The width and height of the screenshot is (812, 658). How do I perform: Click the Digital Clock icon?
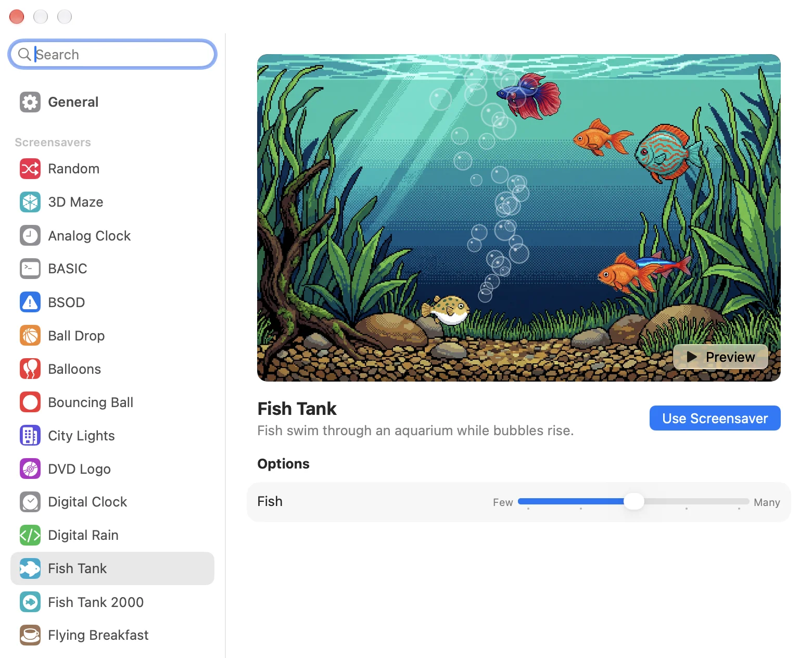(30, 502)
